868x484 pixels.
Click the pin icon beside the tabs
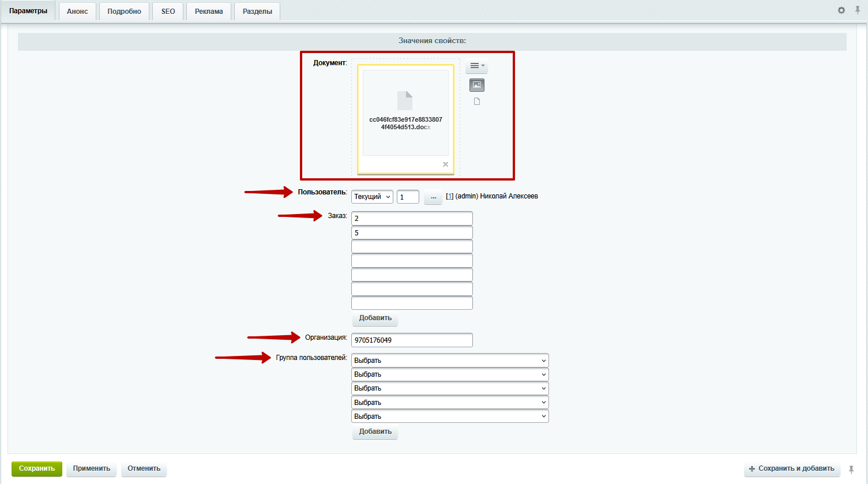tap(857, 10)
